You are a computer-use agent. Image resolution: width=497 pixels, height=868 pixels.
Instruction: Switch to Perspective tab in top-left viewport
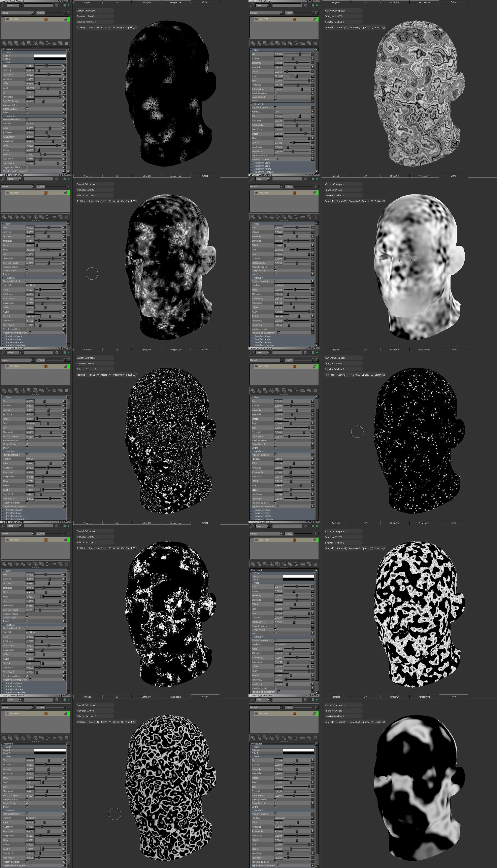pyautogui.click(x=175, y=2)
